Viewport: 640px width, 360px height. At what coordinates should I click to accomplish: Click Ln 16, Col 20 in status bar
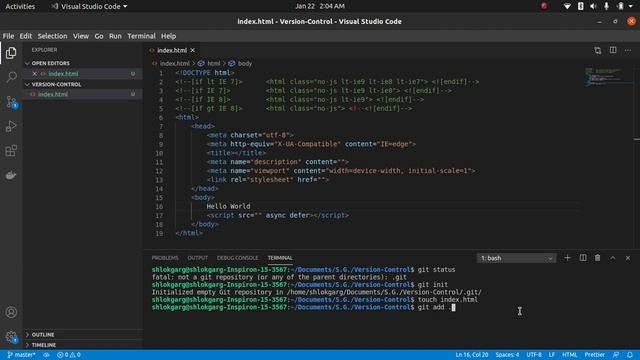(471, 355)
